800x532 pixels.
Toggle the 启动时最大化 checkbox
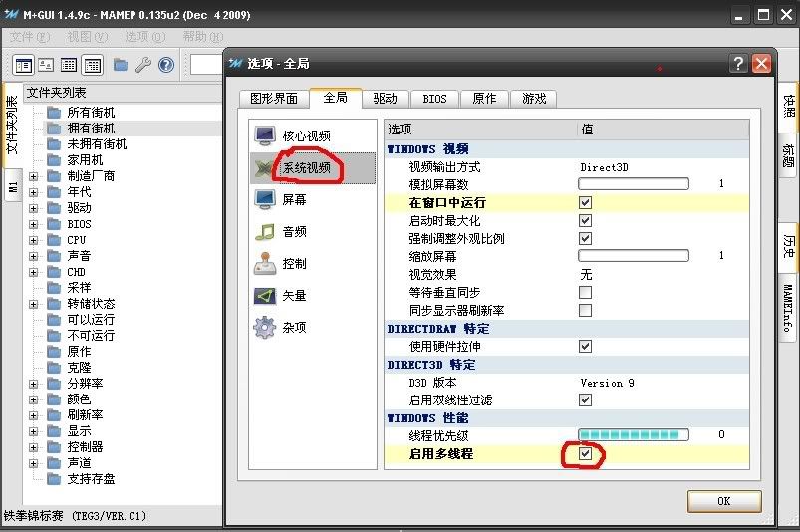pyautogui.click(x=585, y=220)
